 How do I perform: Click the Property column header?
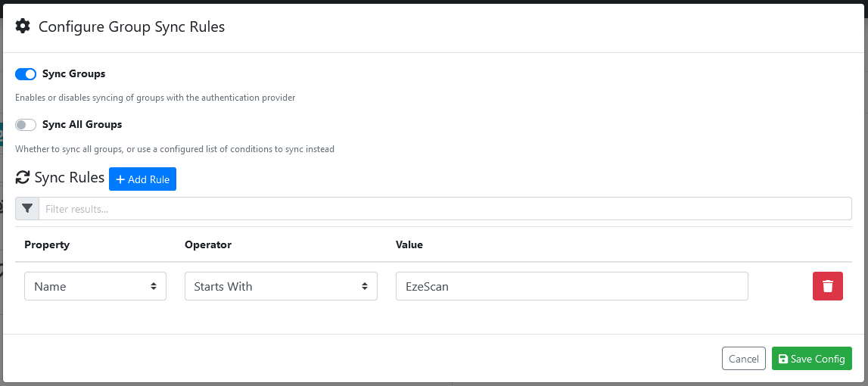(47, 245)
